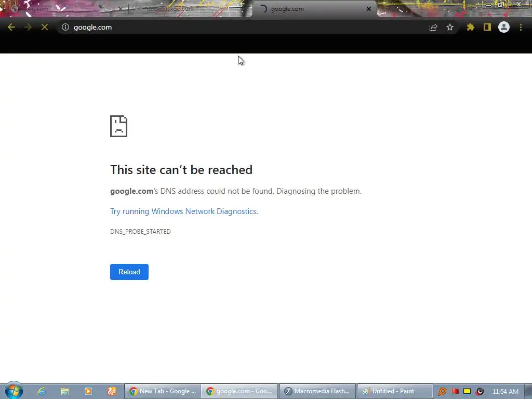This screenshot has width=532, height=399.
Task: Switch to google.com Chrome taskbar window
Action: tap(240, 391)
